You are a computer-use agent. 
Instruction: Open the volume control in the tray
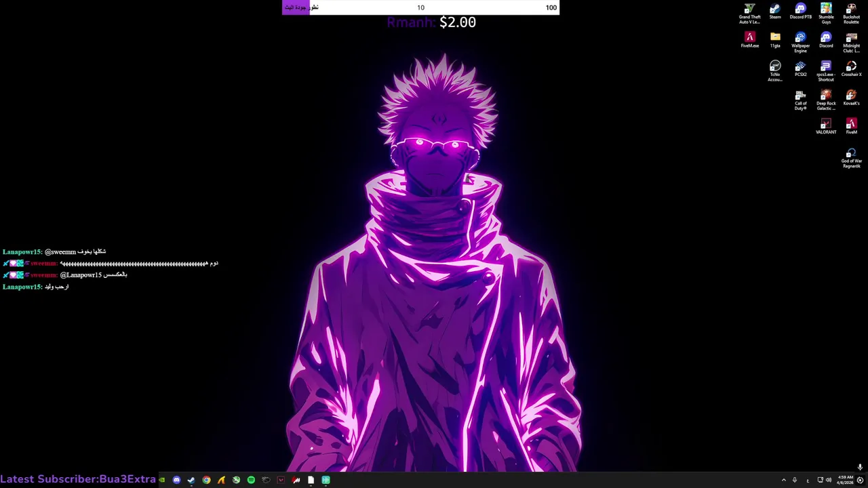pos(829,480)
